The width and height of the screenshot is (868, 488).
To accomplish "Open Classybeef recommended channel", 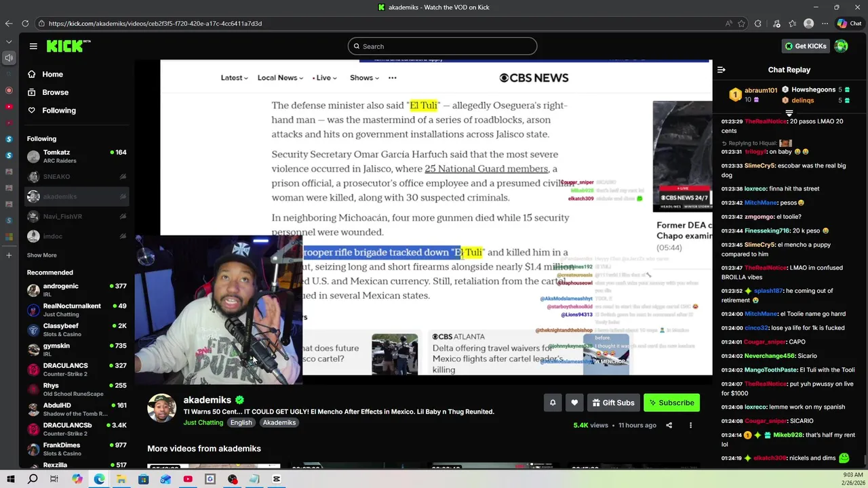I will [x=77, y=329].
